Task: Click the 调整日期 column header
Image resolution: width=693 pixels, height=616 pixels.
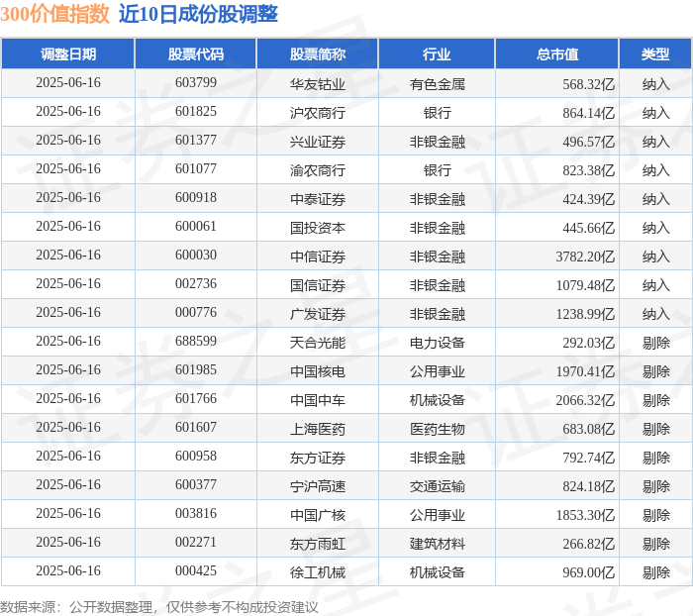Action: pos(68,53)
